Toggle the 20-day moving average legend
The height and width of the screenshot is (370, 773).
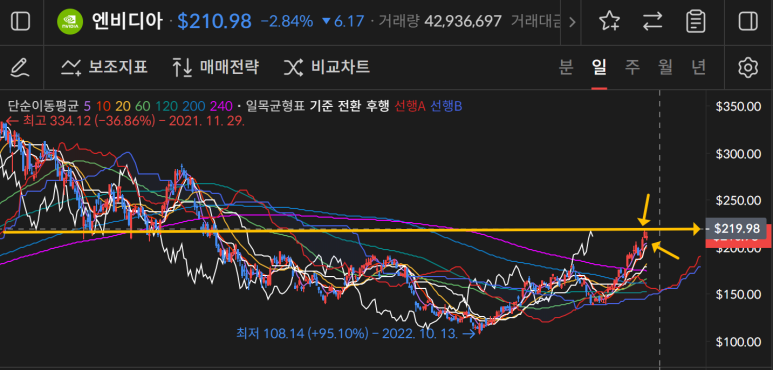(122, 105)
